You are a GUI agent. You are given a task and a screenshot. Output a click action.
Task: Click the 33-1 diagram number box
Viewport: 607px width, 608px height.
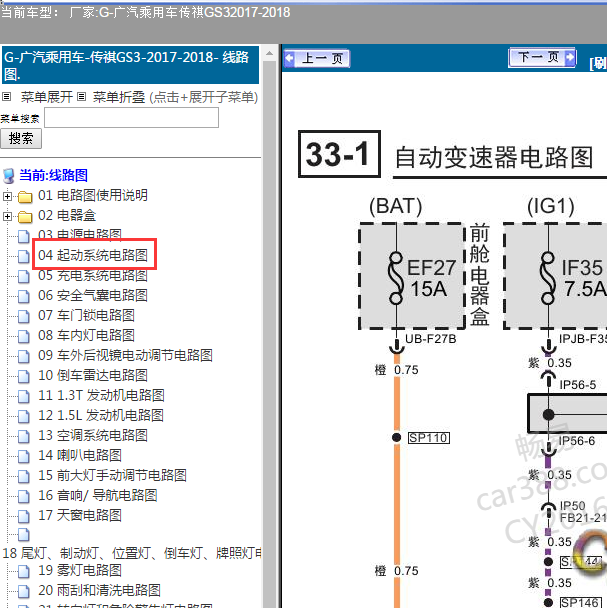coord(339,154)
